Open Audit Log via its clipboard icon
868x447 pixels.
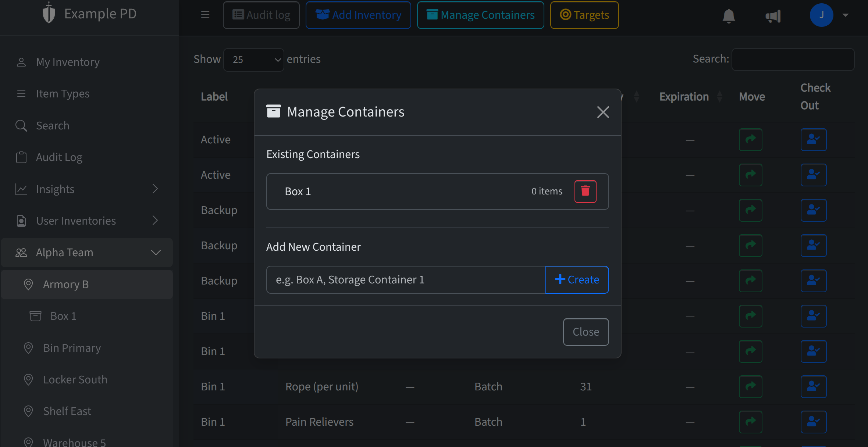click(x=21, y=157)
